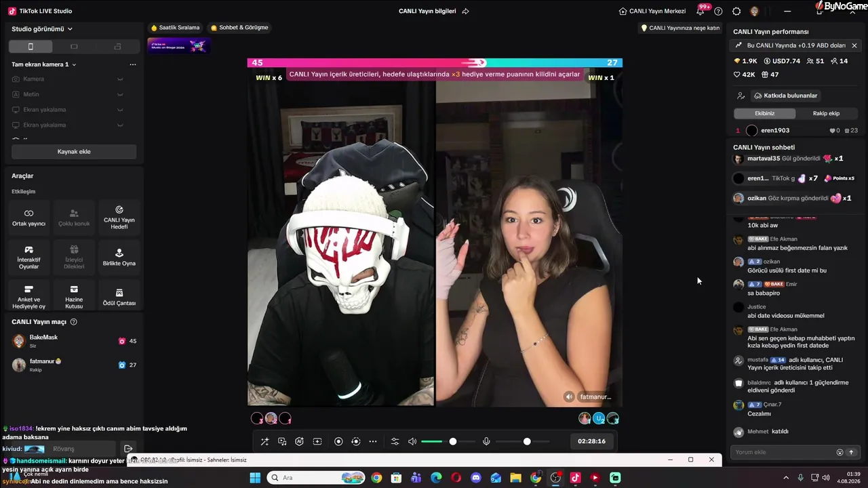868x488 pixels.
Task: Open the AI tool in bottom toolbar
Action: point(299,441)
